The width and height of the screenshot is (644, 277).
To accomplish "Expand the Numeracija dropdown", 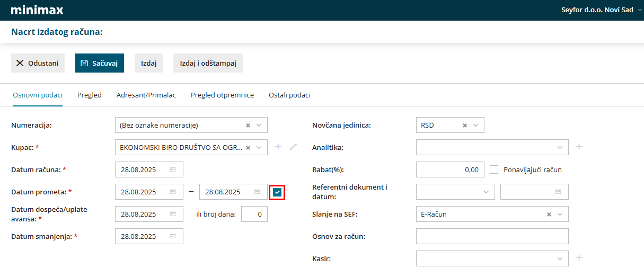I will [x=259, y=126].
